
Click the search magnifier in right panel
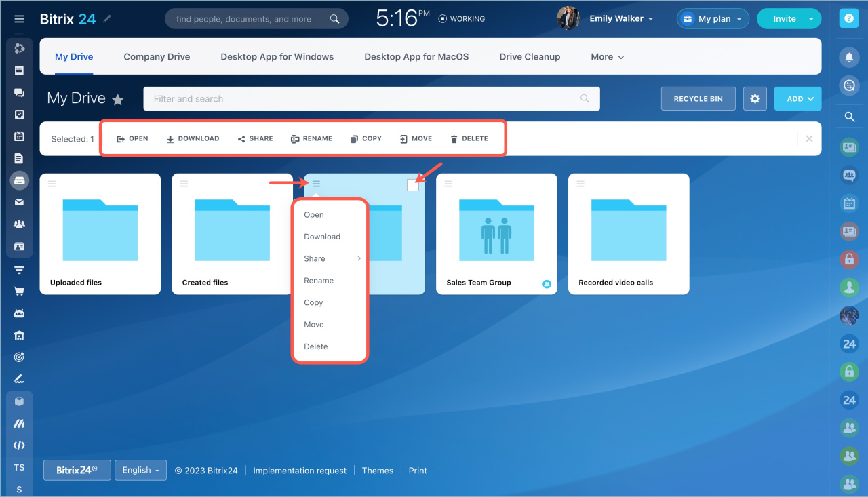click(849, 117)
